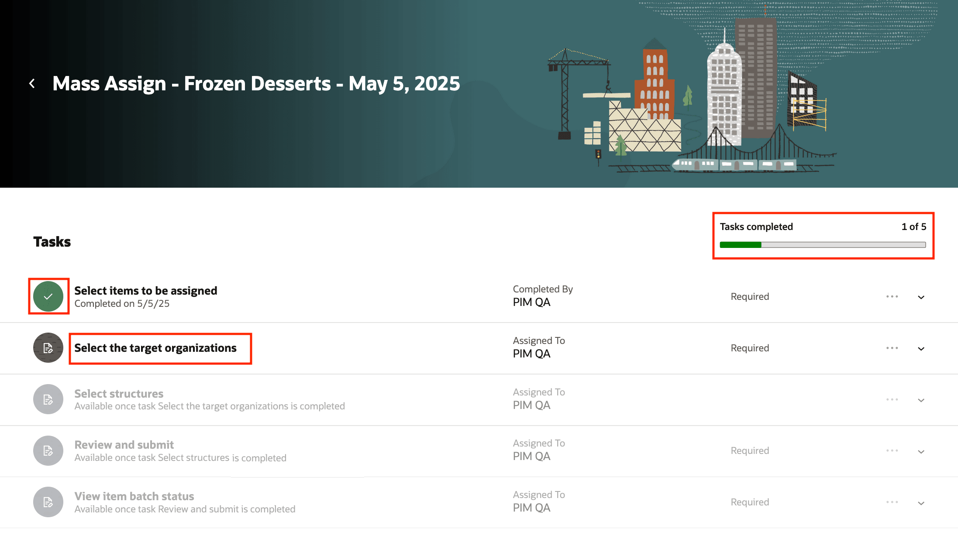
Task: Click the View item batch status task icon
Action: (x=48, y=502)
